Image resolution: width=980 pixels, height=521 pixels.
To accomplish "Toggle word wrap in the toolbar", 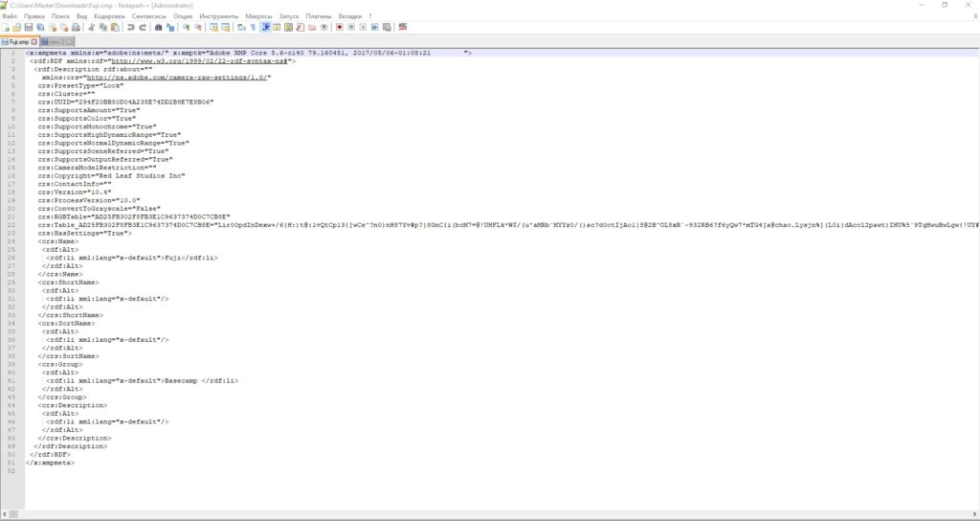I will pos(240,27).
